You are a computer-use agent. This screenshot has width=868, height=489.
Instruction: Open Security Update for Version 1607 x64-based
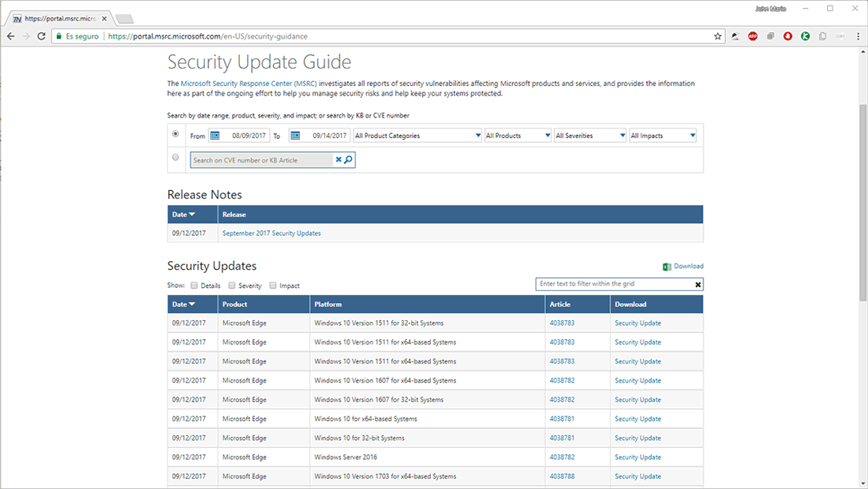click(638, 381)
